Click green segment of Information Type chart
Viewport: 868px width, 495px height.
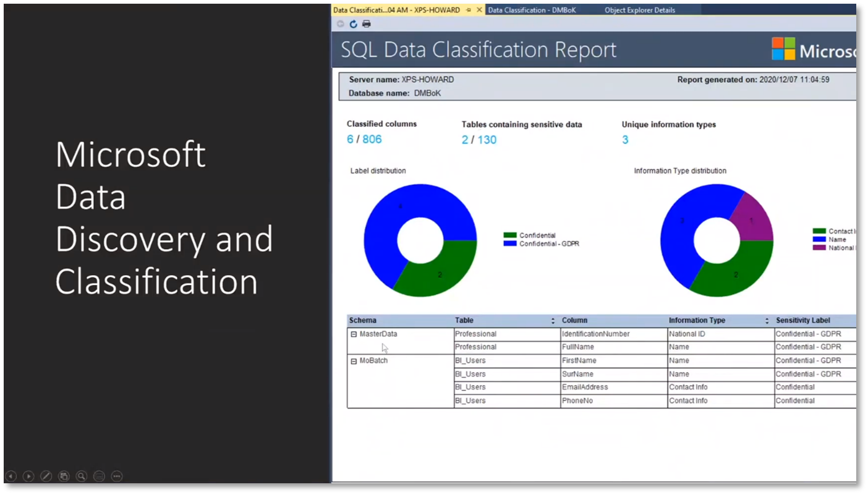point(736,274)
